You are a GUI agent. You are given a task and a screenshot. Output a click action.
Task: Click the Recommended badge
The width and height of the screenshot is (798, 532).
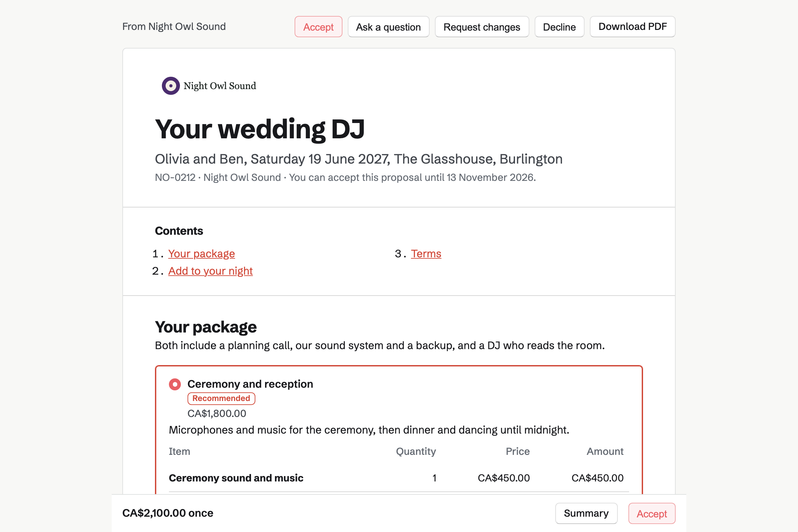(221, 398)
